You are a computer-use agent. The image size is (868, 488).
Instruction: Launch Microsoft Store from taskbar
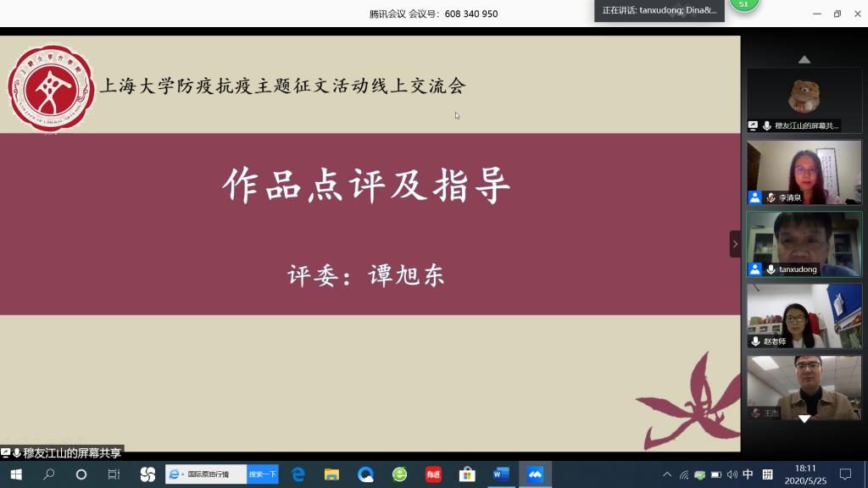click(466, 474)
